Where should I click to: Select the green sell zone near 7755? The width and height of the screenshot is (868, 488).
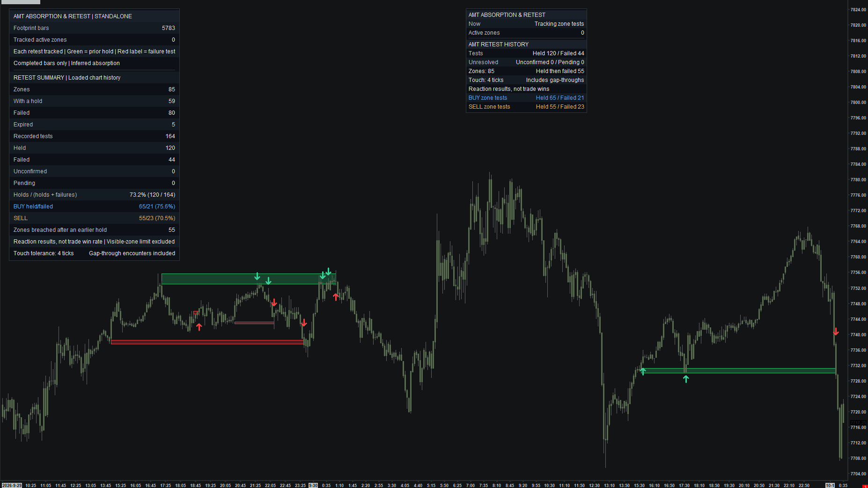[x=249, y=279]
